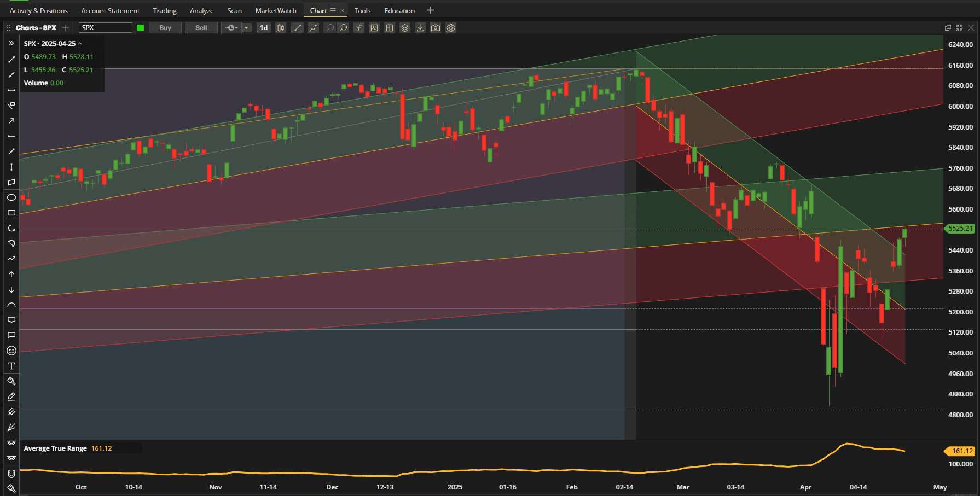Switch to the Trading tab
Image resolution: width=980 pixels, height=496 pixels.
pyautogui.click(x=165, y=11)
